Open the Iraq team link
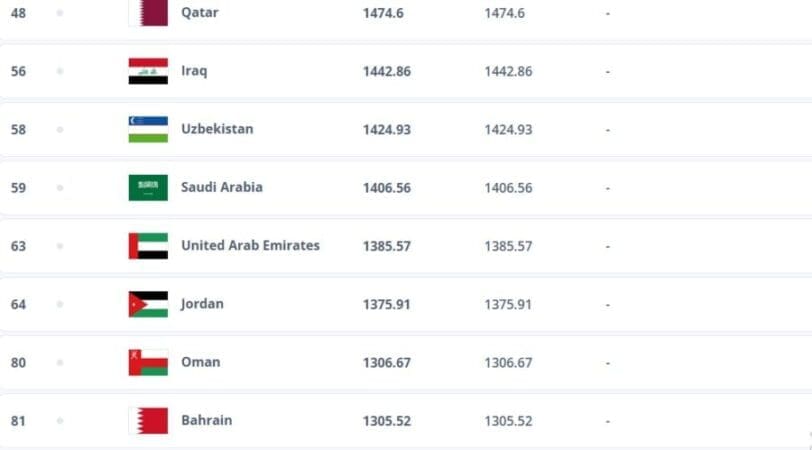 click(x=194, y=70)
